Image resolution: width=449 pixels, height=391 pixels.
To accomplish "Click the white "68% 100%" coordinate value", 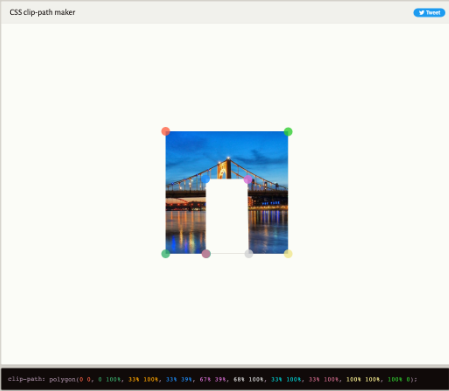I will point(248,379).
